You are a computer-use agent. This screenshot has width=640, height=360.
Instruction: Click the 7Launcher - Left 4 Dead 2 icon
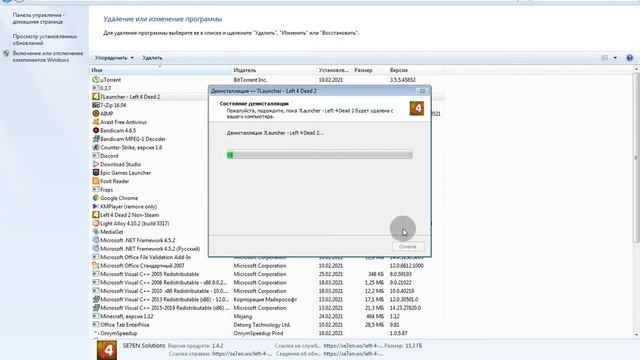click(x=96, y=97)
